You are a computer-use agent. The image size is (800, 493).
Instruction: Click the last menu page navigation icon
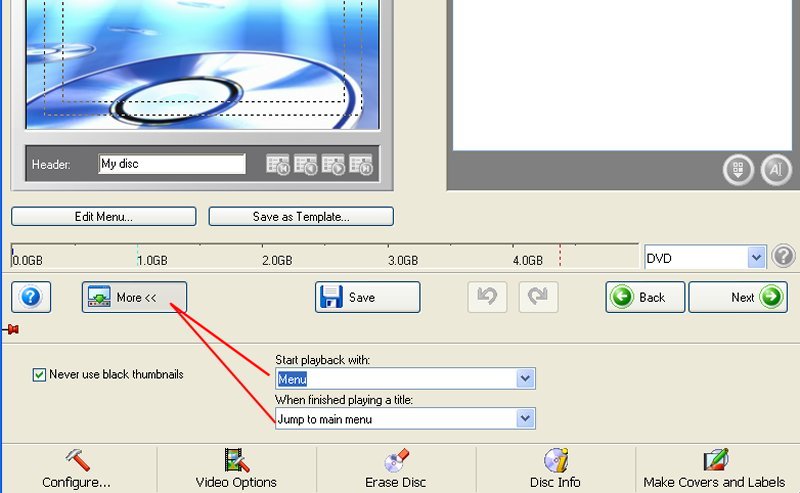coord(361,165)
